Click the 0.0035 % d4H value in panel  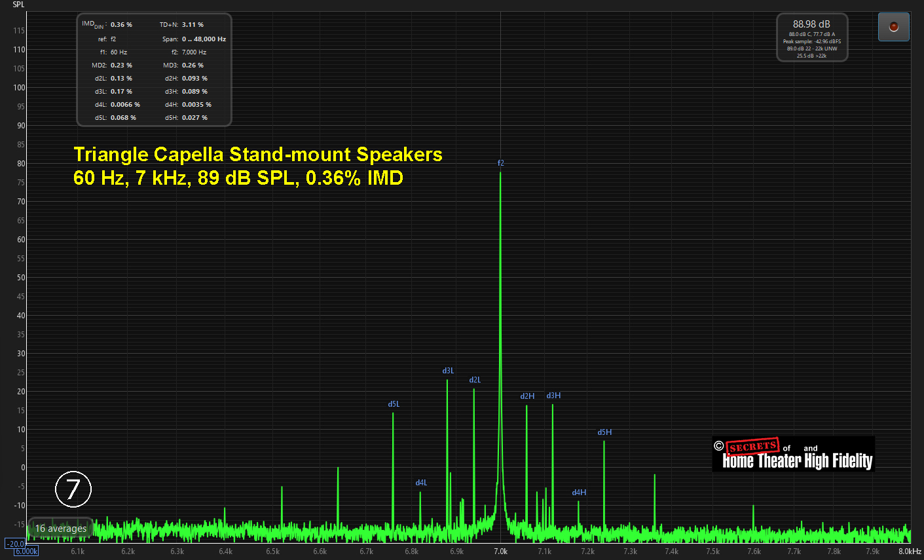coord(196,105)
